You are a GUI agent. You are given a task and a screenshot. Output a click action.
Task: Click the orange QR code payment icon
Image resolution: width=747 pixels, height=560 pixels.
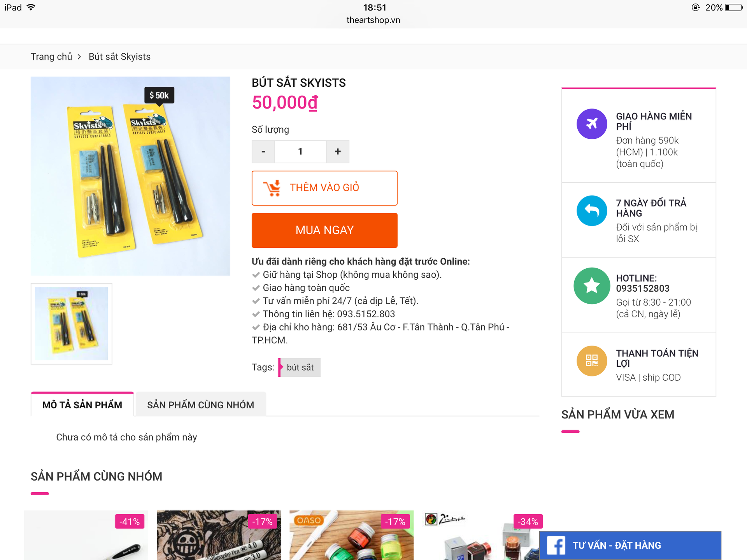(592, 361)
